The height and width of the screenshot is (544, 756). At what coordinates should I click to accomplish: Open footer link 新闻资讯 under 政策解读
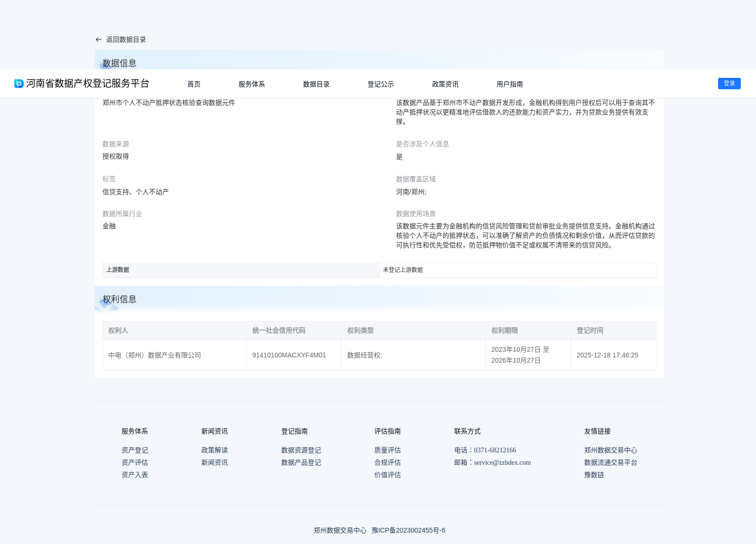click(214, 462)
